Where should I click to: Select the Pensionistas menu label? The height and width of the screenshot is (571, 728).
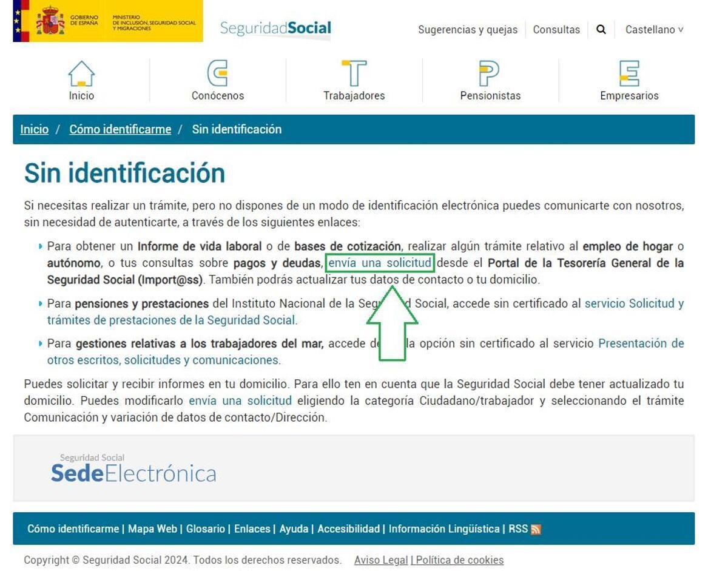490,95
